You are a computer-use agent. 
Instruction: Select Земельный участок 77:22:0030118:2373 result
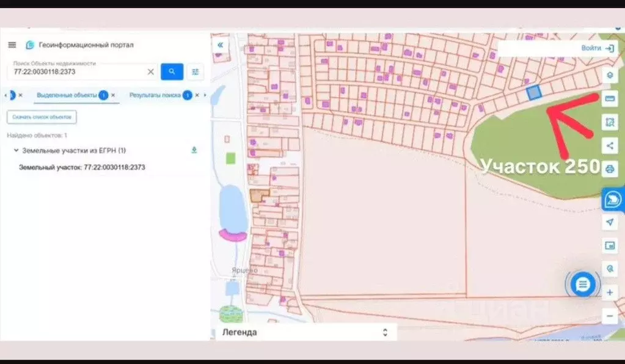point(82,167)
